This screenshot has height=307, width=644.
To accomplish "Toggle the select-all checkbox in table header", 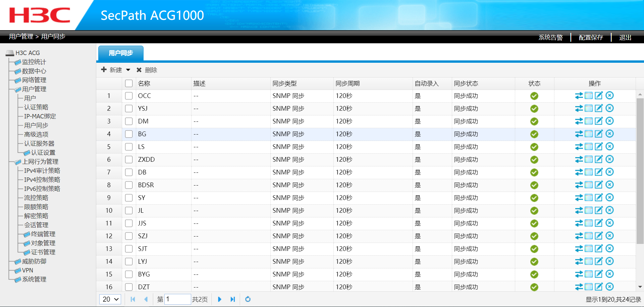I will 129,83.
